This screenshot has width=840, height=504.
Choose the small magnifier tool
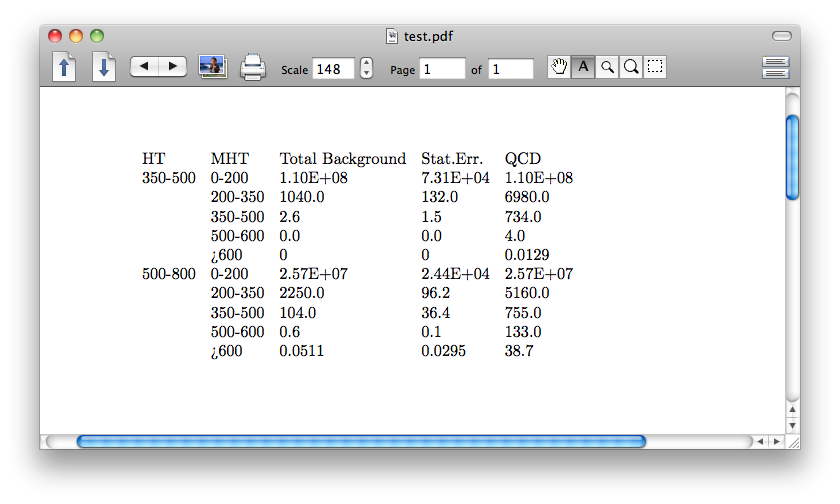coord(607,67)
